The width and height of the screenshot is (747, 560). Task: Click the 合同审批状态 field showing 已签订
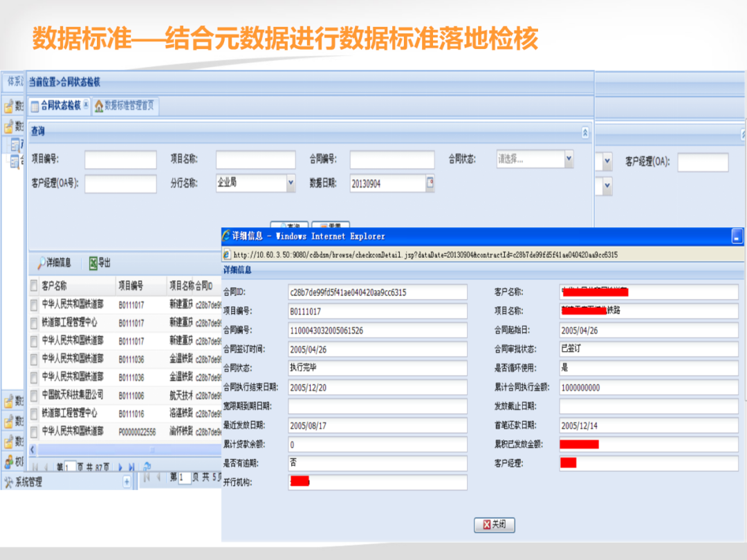(x=648, y=349)
